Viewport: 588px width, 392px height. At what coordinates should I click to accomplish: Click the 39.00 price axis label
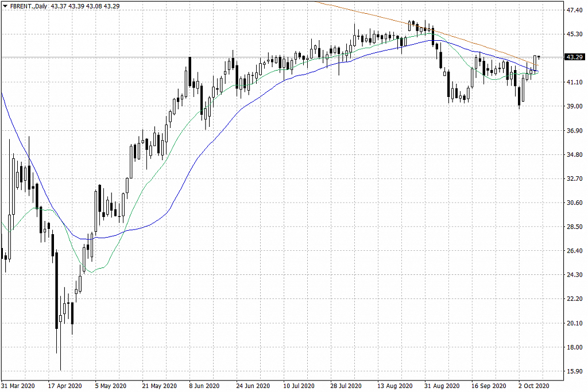574,106
